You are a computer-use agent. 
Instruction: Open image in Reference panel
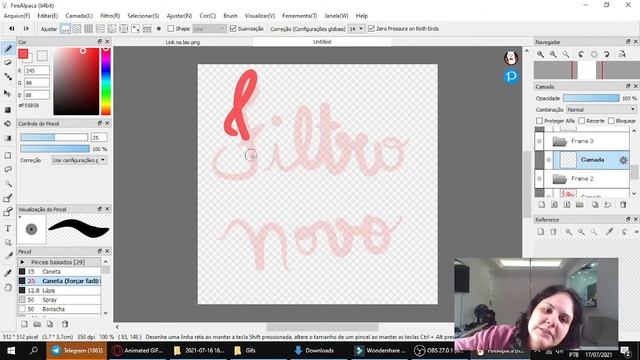tap(540, 232)
